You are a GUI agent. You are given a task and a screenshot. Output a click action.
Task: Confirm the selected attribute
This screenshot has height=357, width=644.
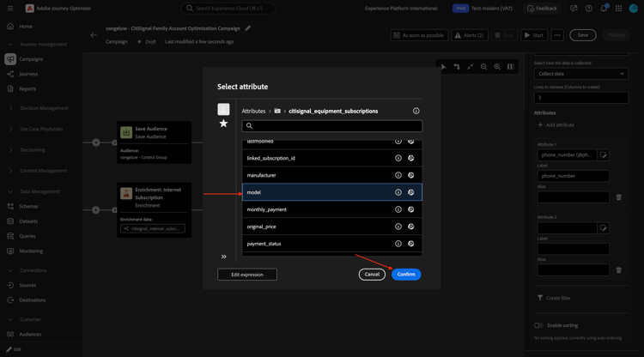click(406, 274)
